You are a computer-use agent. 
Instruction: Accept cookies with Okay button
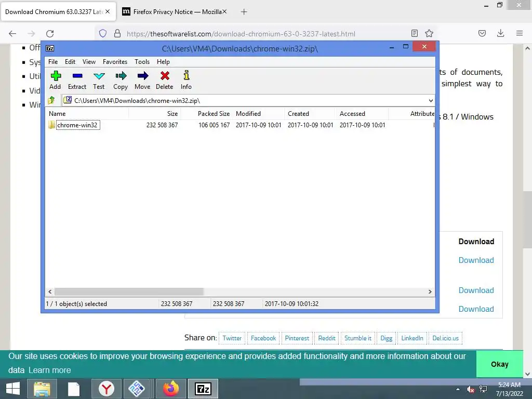[499, 364]
